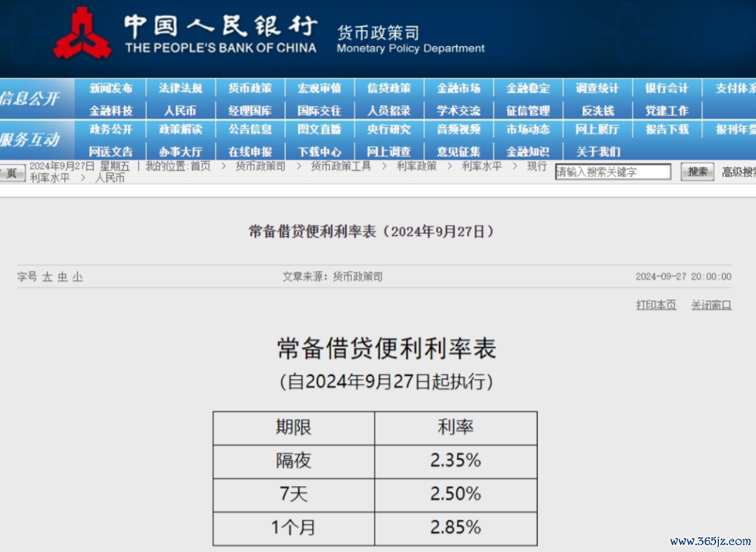This screenshot has width=756, height=552.
Task: Click the People's Bank of China logo
Action: (x=83, y=32)
